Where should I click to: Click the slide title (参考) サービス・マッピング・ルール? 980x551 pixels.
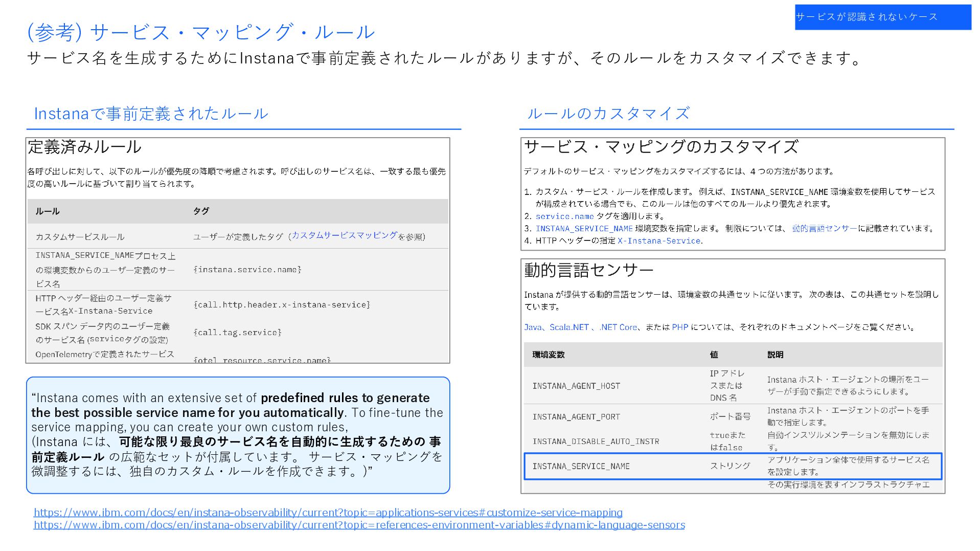click(x=201, y=32)
